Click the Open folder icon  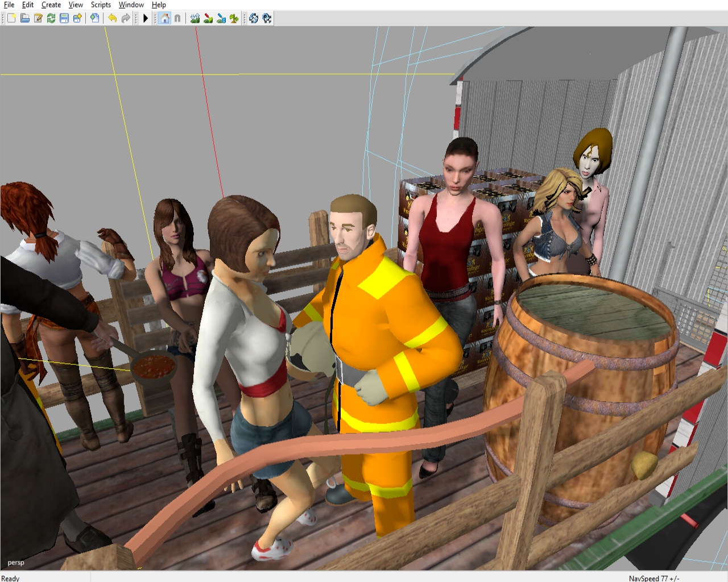pos(25,18)
